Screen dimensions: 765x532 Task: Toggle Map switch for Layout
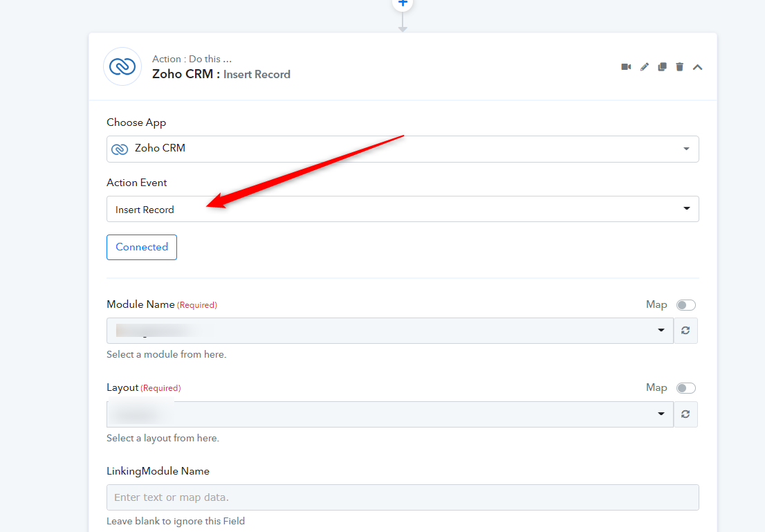tap(685, 388)
